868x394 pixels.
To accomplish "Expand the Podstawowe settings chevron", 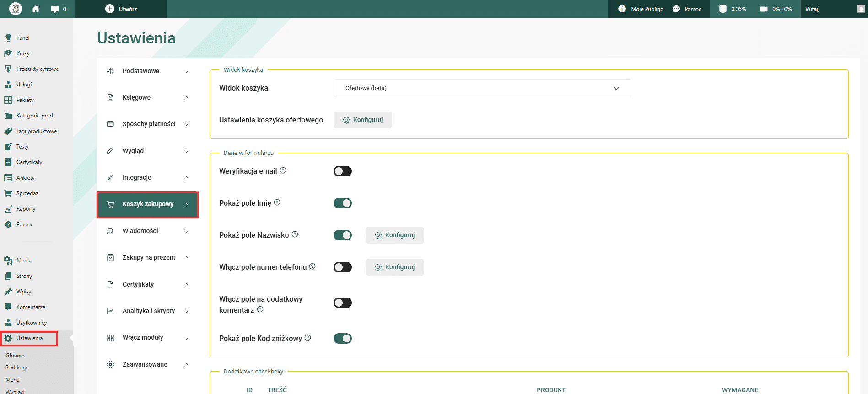I will click(187, 71).
